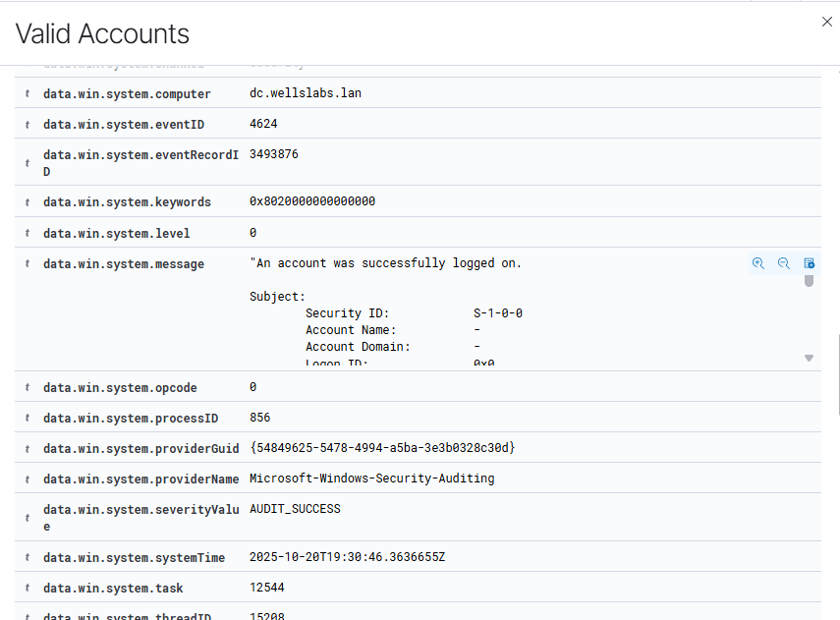Filter for the system.message value
Image resolution: width=840 pixels, height=620 pixels.
coord(757,263)
